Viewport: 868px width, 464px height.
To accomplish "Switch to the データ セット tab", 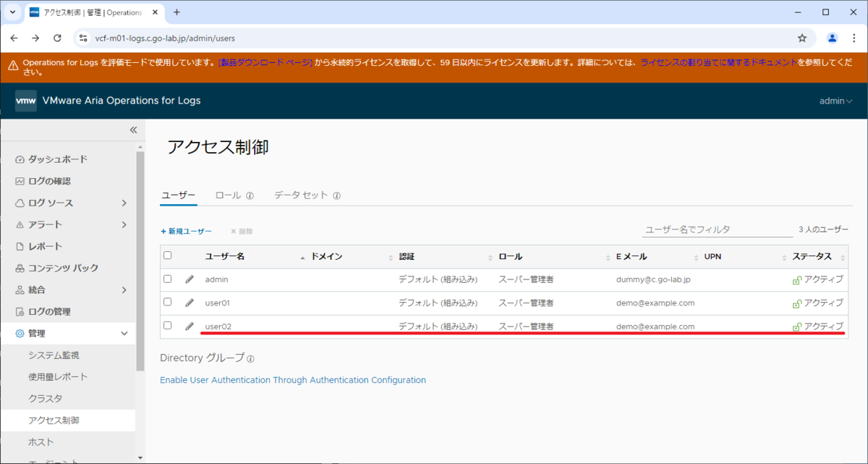I will click(x=301, y=195).
